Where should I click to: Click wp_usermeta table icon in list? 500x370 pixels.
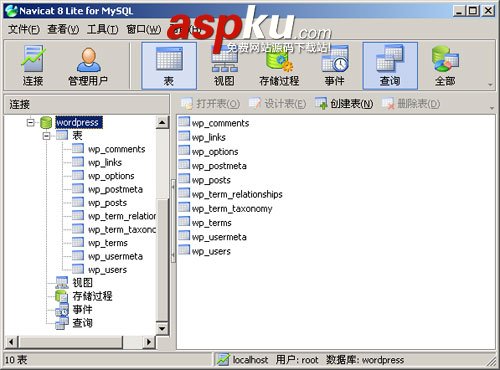(x=184, y=236)
